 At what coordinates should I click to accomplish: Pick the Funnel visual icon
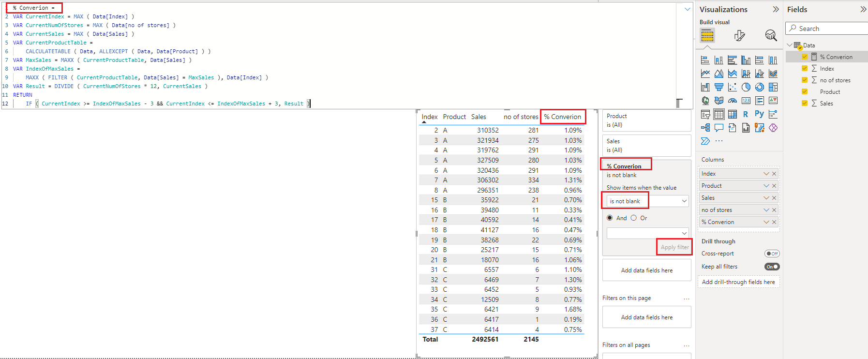tap(718, 87)
